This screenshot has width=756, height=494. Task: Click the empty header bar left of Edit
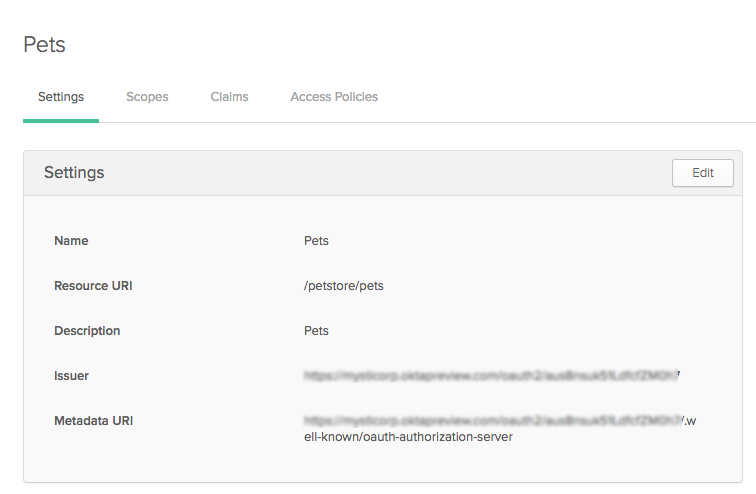400,172
